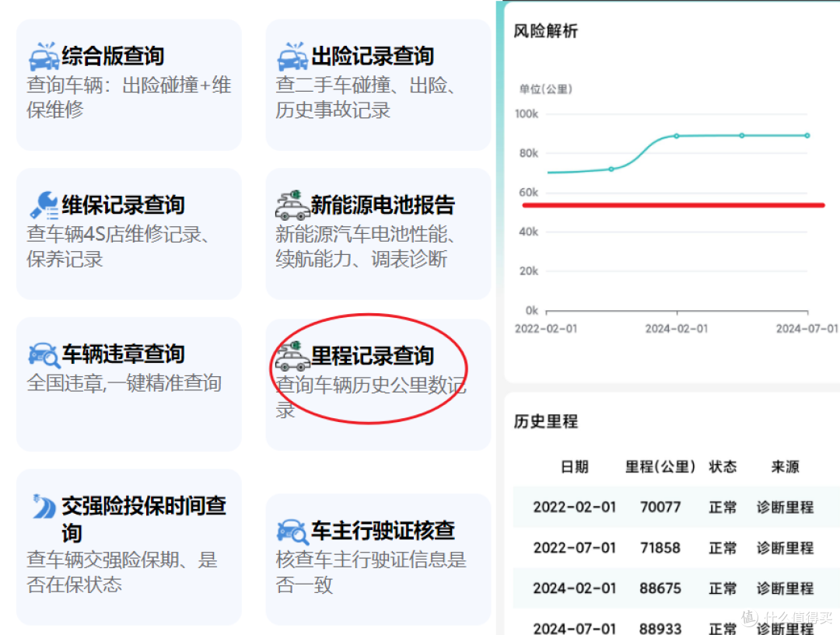Click table date cell 2022-07-01
This screenshot has height=635, width=840.
coord(575,548)
